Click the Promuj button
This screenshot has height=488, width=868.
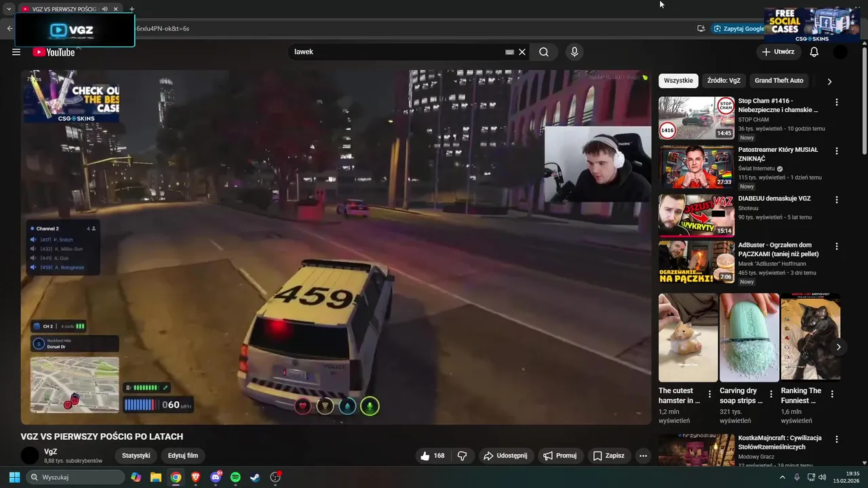point(560,456)
